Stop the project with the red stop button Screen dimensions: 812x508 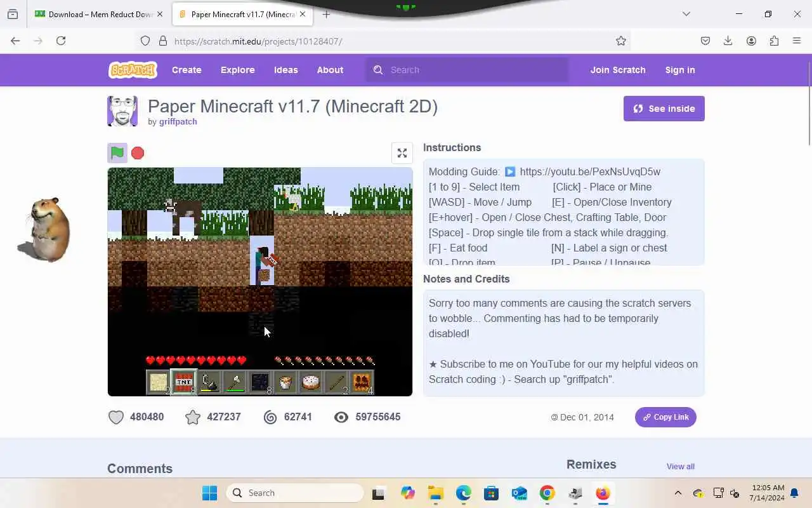coord(138,152)
